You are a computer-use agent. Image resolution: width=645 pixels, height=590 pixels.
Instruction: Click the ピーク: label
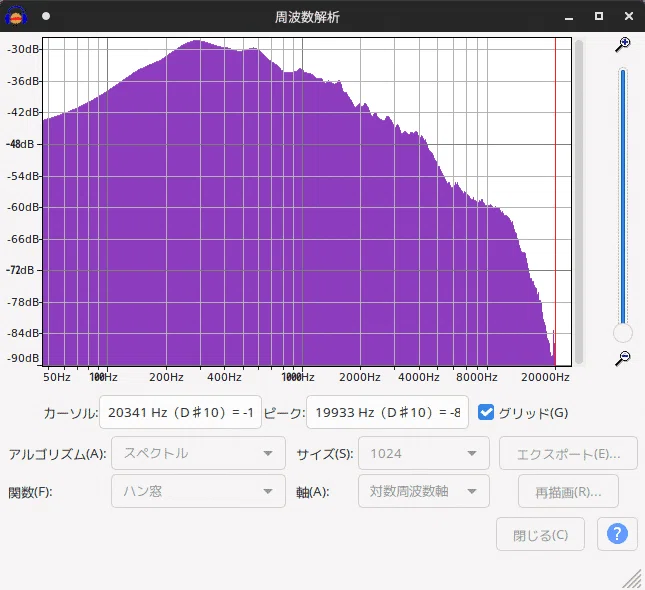click(284, 413)
